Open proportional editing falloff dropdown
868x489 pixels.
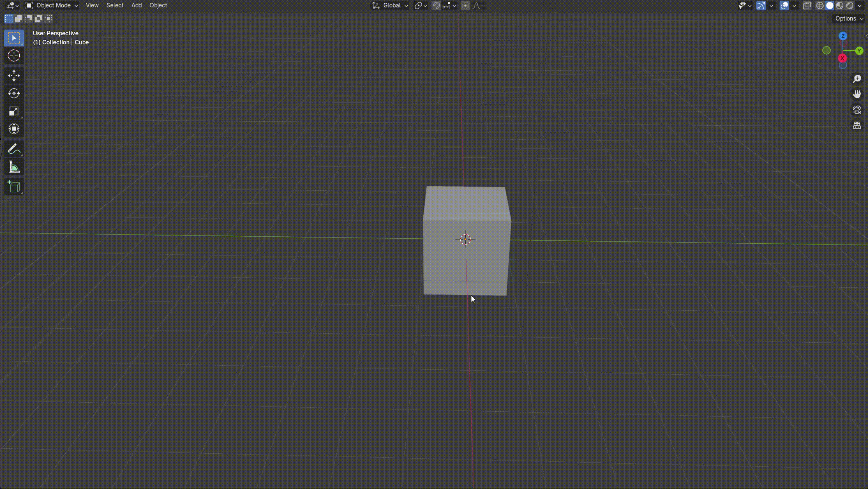click(478, 5)
